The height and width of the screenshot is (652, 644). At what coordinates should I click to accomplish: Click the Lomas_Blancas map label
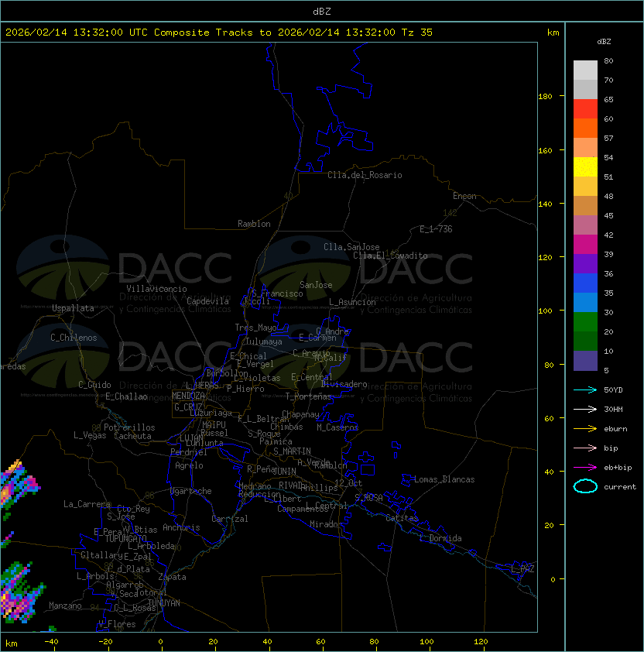click(x=444, y=479)
